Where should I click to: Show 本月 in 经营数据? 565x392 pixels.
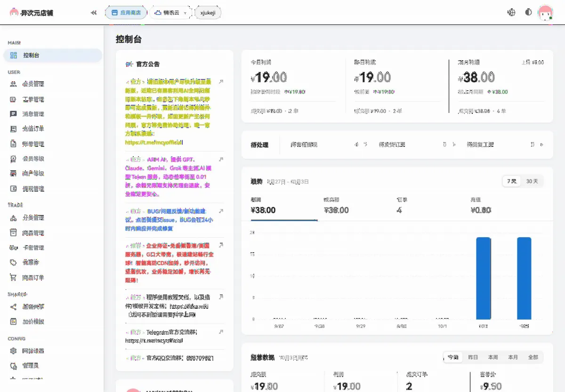pos(513,357)
